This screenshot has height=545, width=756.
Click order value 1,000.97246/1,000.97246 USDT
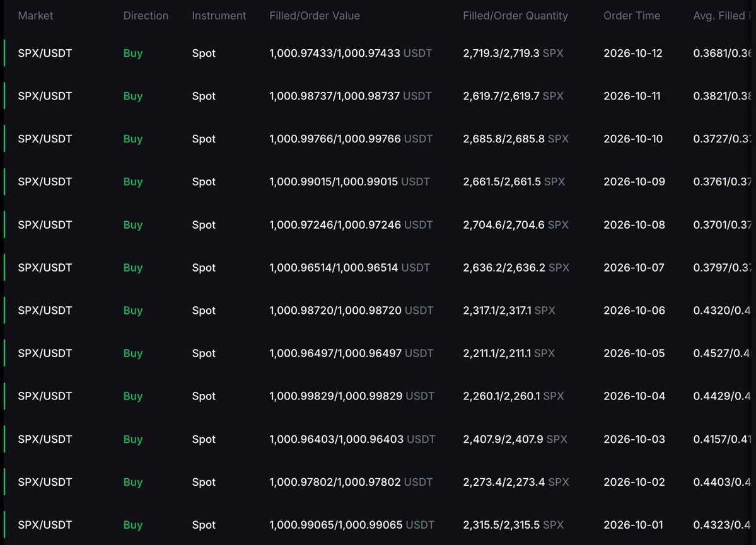[x=351, y=224]
